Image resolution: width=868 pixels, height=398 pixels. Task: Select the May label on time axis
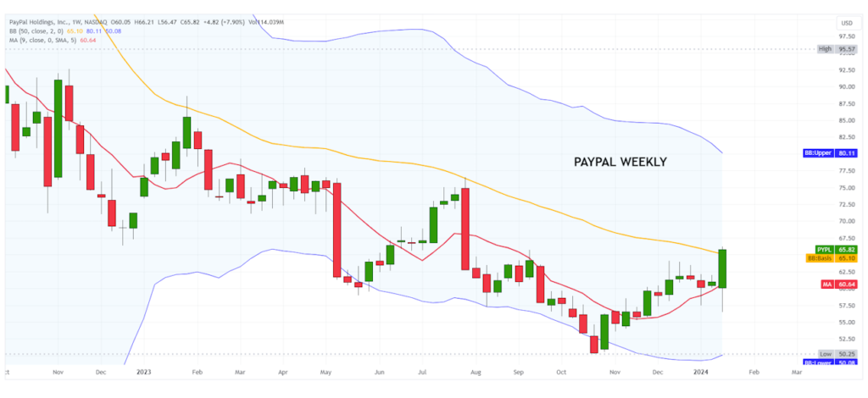pos(327,372)
